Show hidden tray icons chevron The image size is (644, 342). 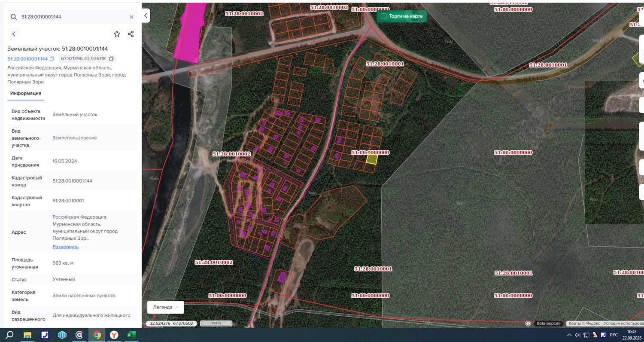(569, 335)
